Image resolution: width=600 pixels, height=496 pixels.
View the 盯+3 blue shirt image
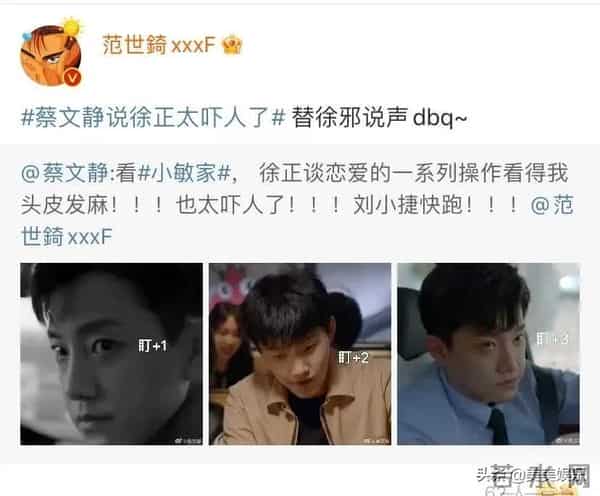pyautogui.click(x=489, y=354)
